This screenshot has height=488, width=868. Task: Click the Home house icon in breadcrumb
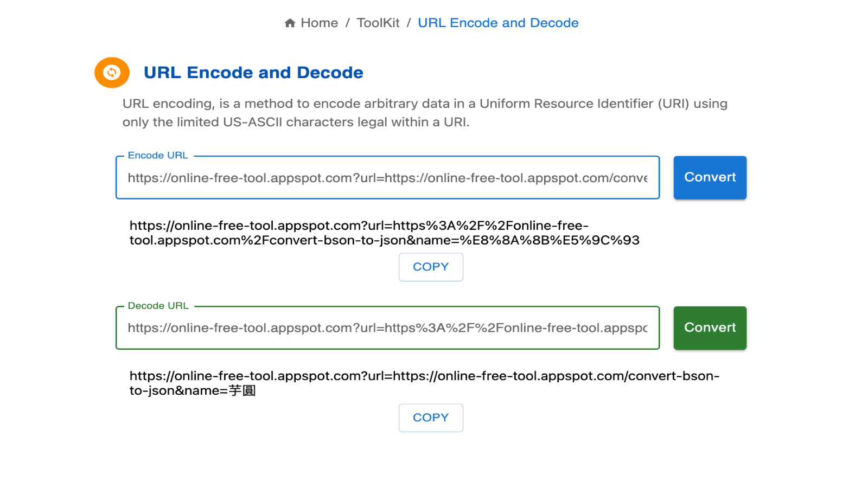click(x=290, y=23)
